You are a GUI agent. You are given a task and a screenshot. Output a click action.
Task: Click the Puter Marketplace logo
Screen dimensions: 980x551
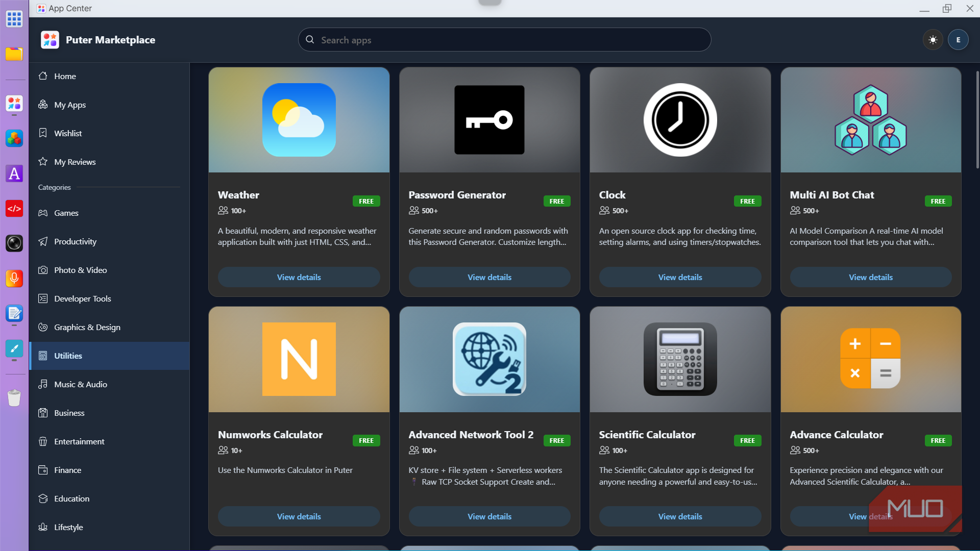click(50, 40)
